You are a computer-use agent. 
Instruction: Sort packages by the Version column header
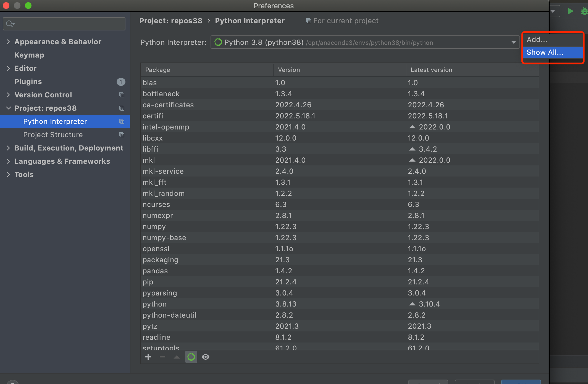[289, 70]
